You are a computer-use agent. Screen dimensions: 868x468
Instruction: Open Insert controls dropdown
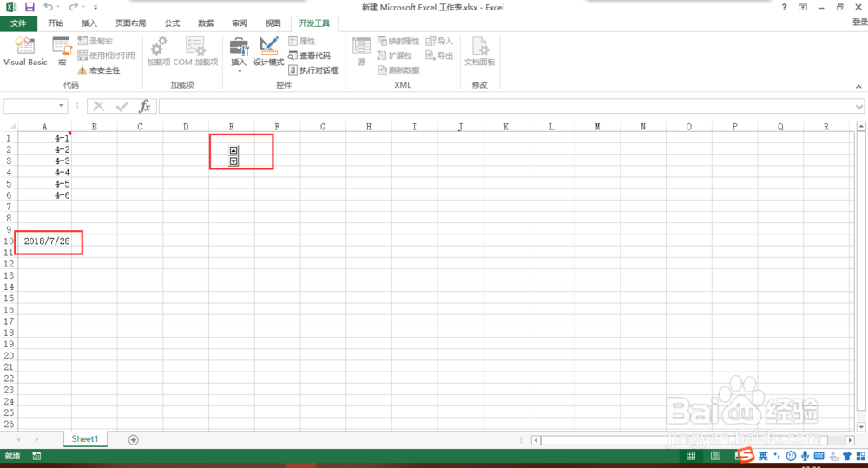240,55
